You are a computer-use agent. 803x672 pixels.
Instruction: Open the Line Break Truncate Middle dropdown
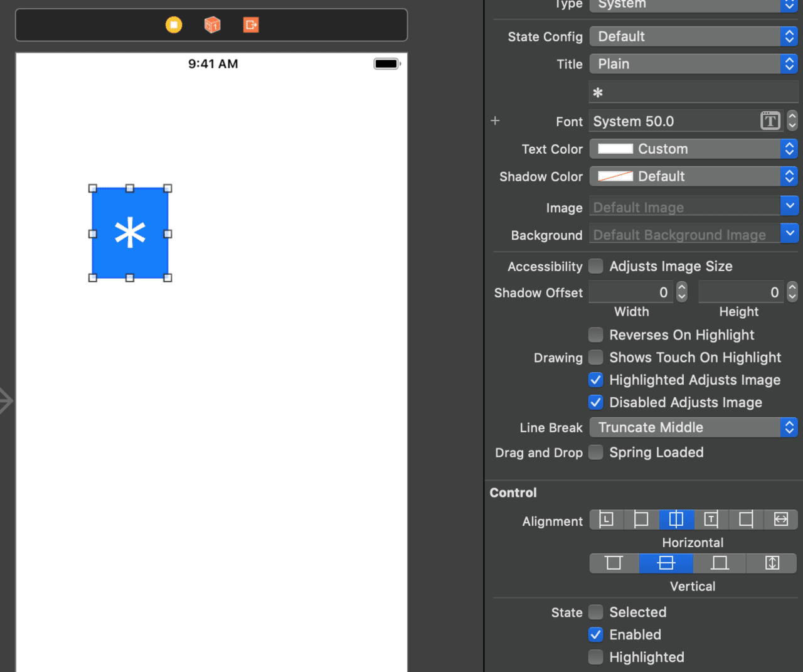click(x=694, y=427)
